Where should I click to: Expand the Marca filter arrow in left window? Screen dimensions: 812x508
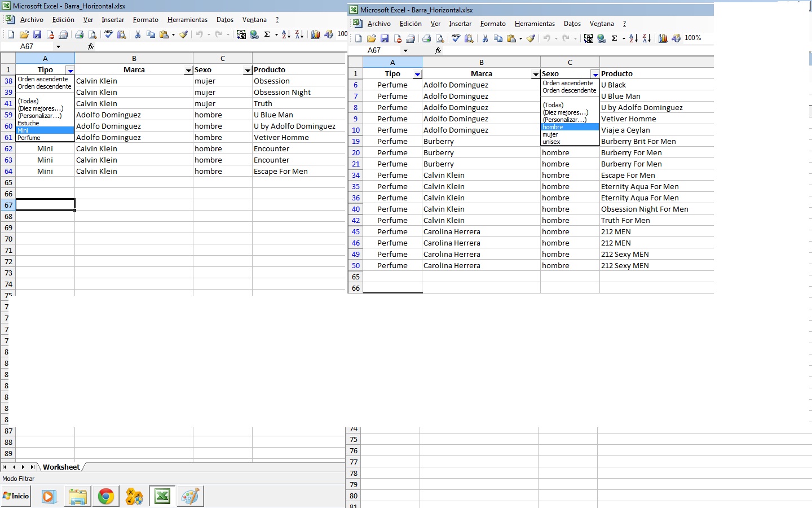click(x=188, y=71)
